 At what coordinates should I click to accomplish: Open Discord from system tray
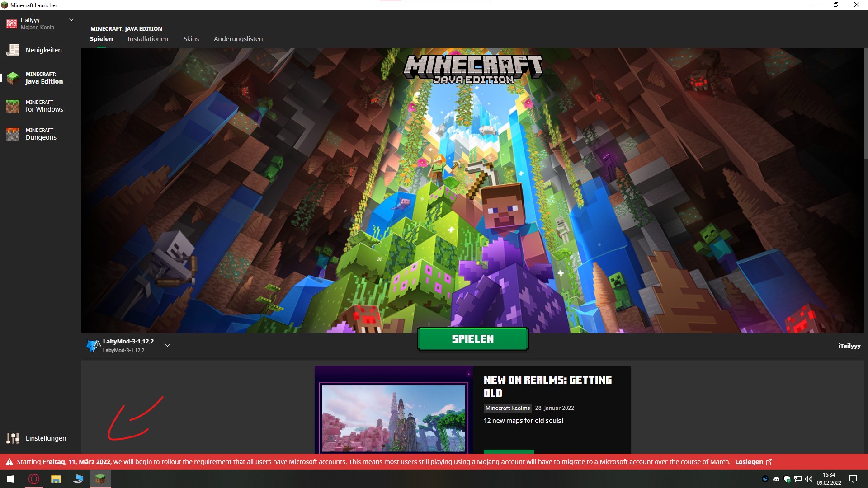776,479
